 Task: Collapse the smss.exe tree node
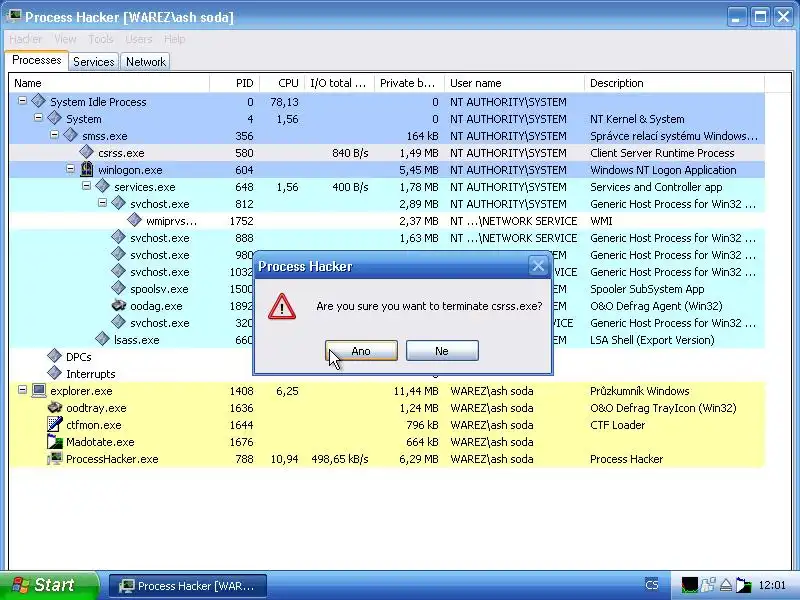click(54, 135)
